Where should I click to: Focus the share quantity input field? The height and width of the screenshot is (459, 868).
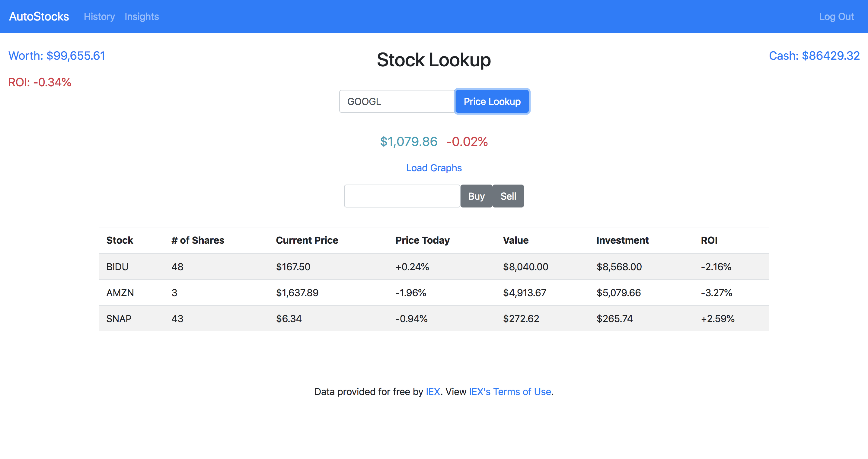point(402,196)
